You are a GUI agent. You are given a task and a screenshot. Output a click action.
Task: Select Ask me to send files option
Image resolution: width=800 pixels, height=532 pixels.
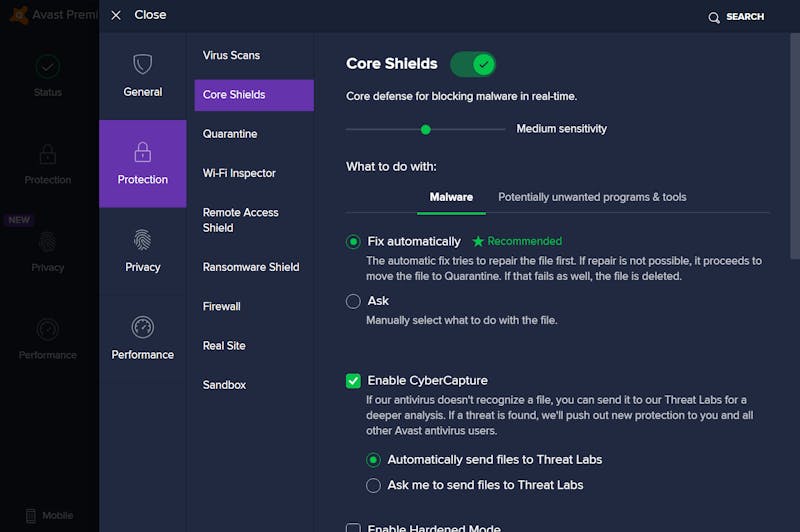pos(373,485)
